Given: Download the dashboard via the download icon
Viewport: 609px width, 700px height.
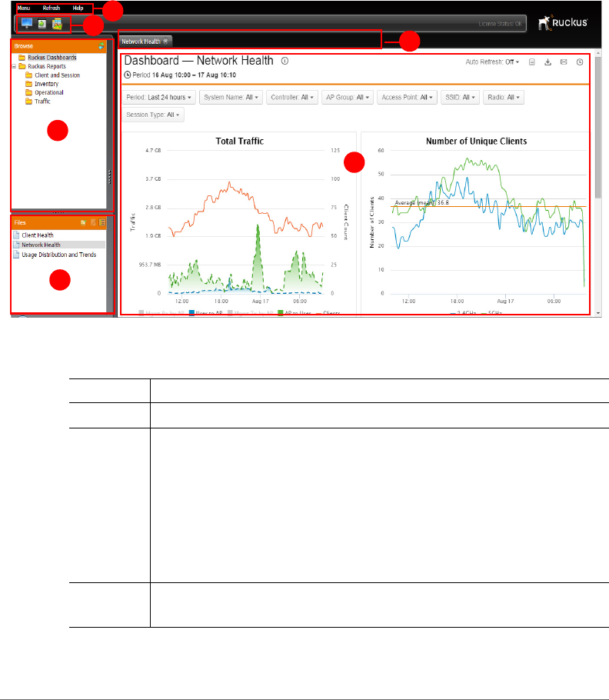Looking at the screenshot, I should (548, 62).
